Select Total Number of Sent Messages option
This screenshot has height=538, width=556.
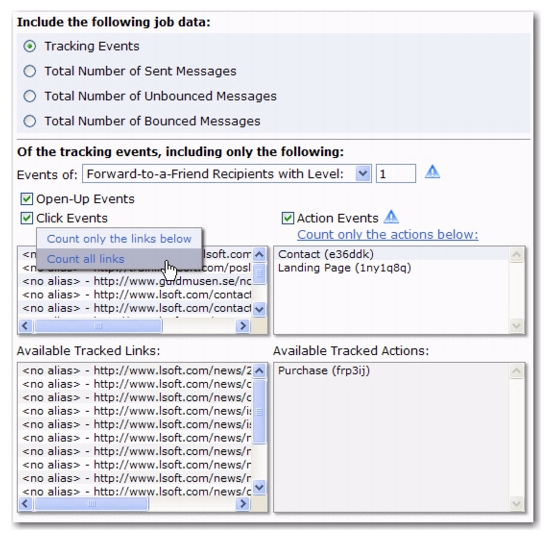[x=29, y=71]
